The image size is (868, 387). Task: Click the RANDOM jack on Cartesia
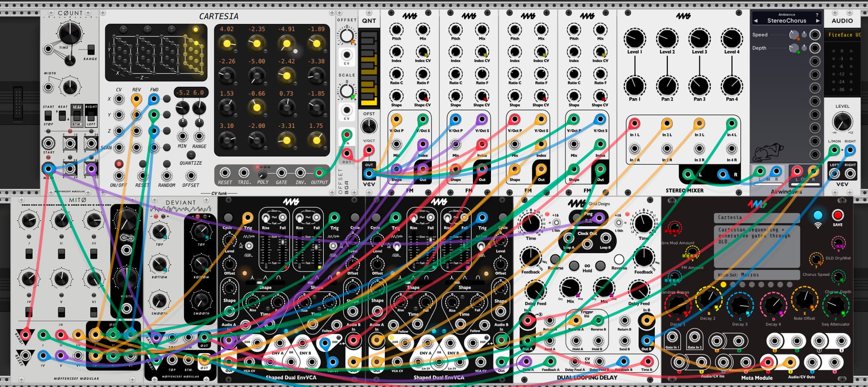(166, 175)
